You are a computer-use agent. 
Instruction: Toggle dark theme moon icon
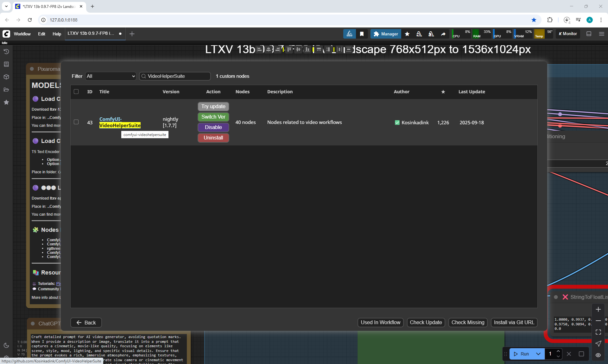(x=6, y=345)
